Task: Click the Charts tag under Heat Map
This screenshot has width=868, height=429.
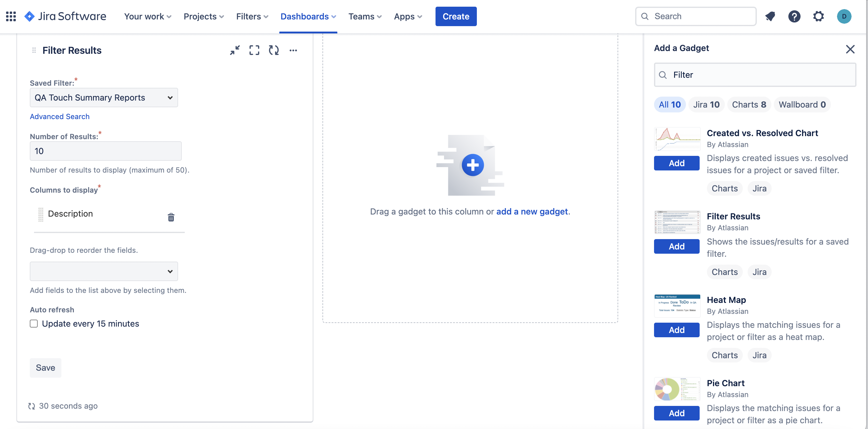Action: (x=725, y=355)
